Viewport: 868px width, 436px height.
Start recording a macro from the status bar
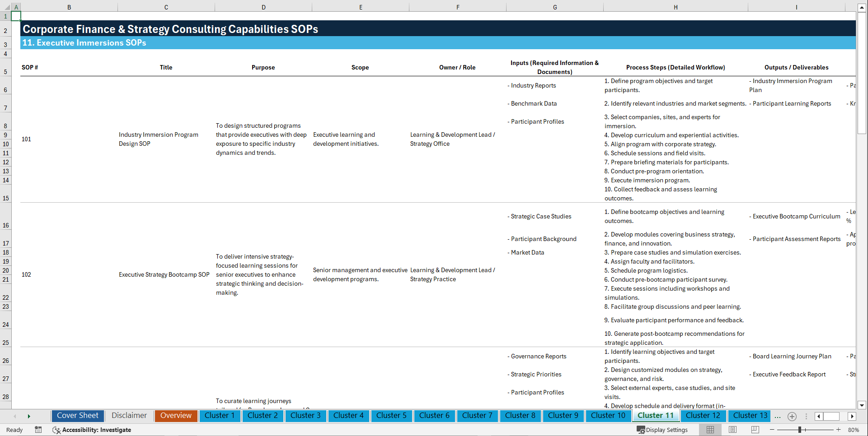tap(38, 430)
